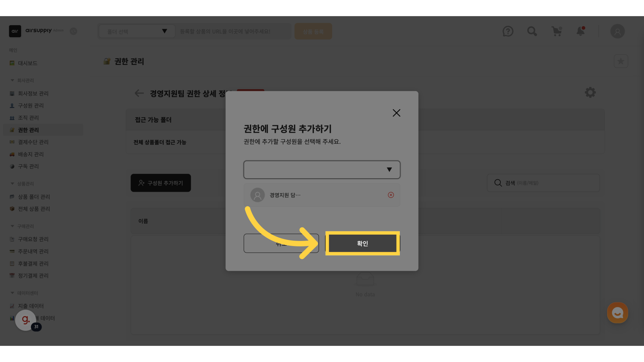
Task: Open 구성원 관리 in sidebar
Action: point(31,106)
